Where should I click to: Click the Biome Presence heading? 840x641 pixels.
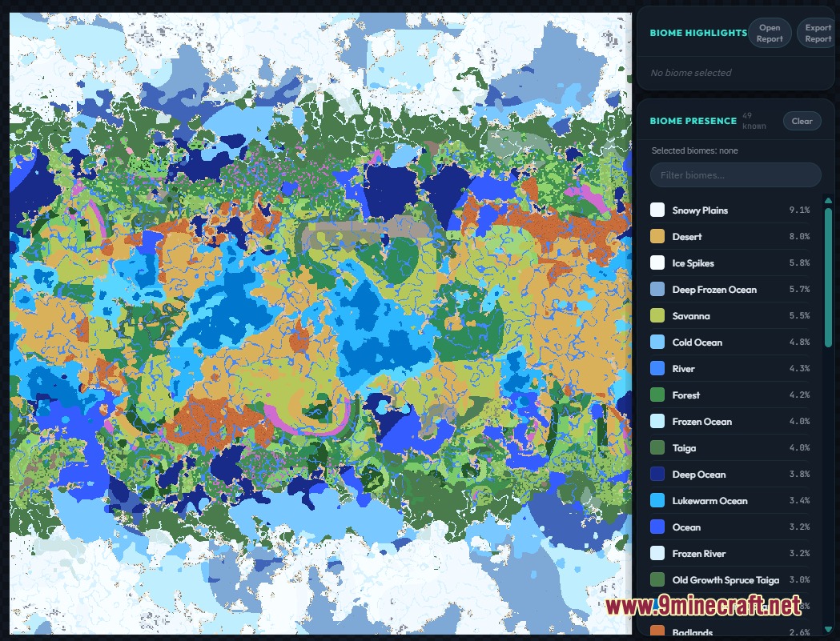pos(693,121)
